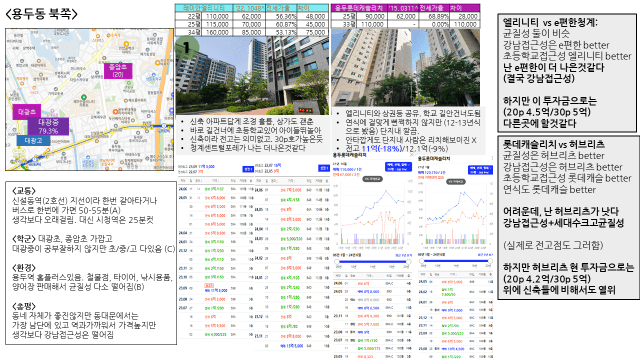Viewport: 640px width, 360px height.
Task: Click the 롯데캐슬리치 vs 허브리츠 heading
Action: (554, 144)
